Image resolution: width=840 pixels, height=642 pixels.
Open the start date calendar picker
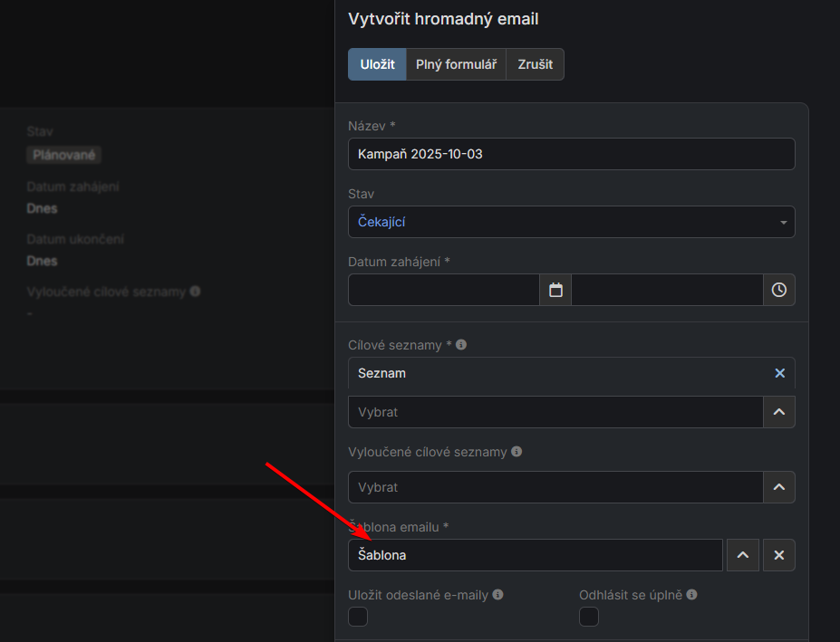(x=555, y=290)
